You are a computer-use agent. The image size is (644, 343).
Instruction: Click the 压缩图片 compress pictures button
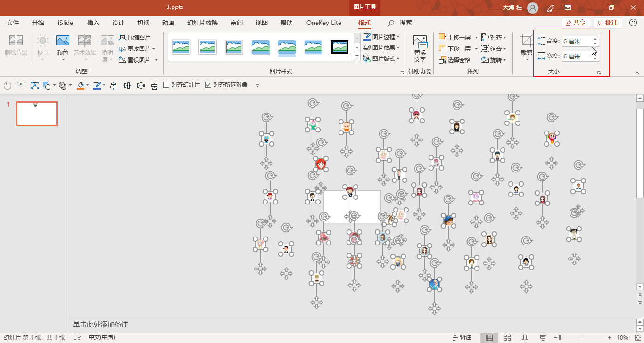click(135, 37)
